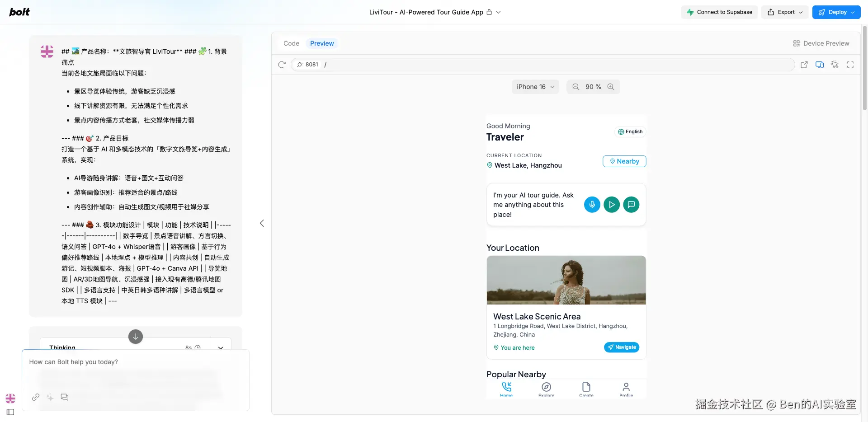Viewport: 868px width, 422px height.
Task: Toggle the device preview mode icon
Action: [820, 65]
